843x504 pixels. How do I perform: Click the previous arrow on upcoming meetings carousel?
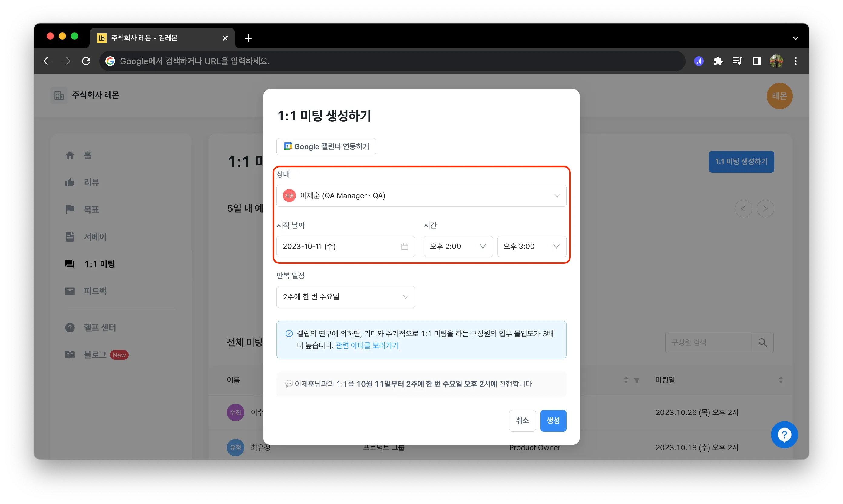point(743,208)
